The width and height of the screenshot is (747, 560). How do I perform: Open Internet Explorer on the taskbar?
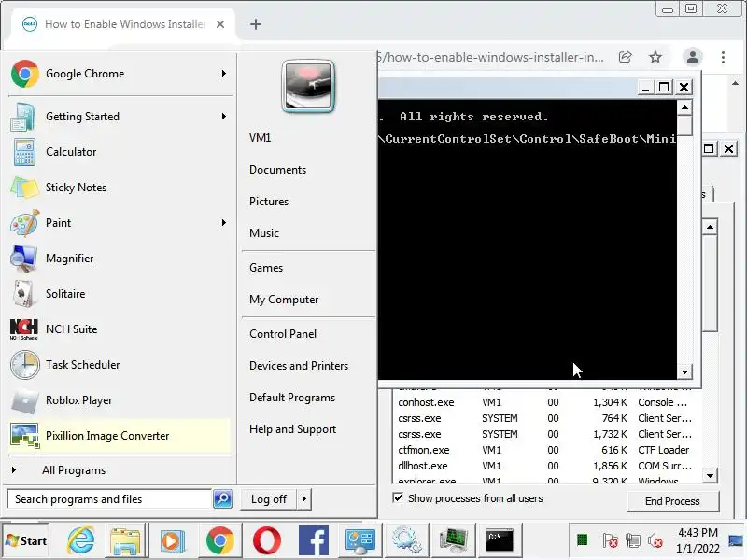pos(80,540)
